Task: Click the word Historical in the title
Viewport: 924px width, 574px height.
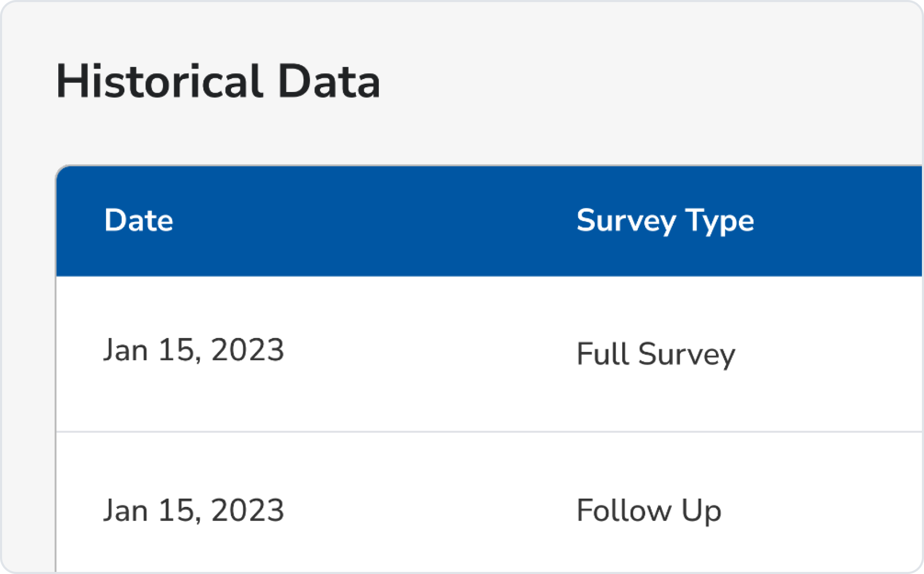Action: (x=160, y=81)
